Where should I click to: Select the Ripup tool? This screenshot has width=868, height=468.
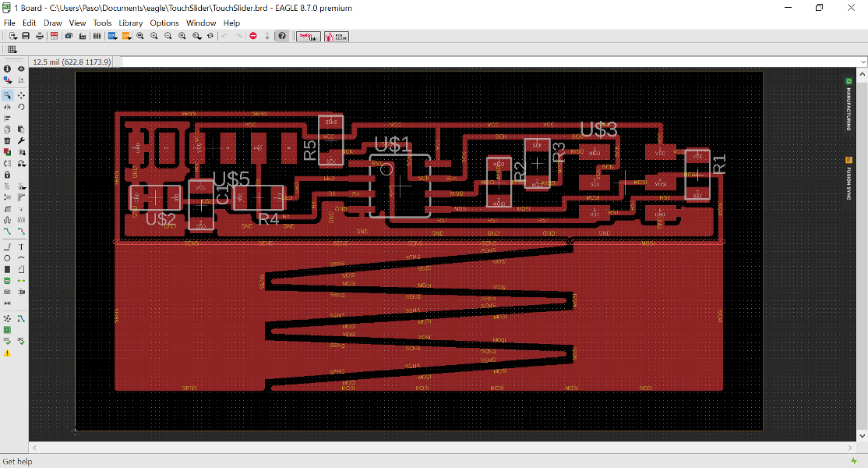(21, 231)
